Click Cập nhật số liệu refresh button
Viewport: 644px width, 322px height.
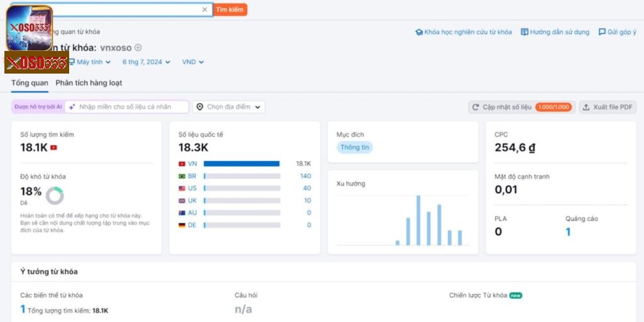click(521, 107)
